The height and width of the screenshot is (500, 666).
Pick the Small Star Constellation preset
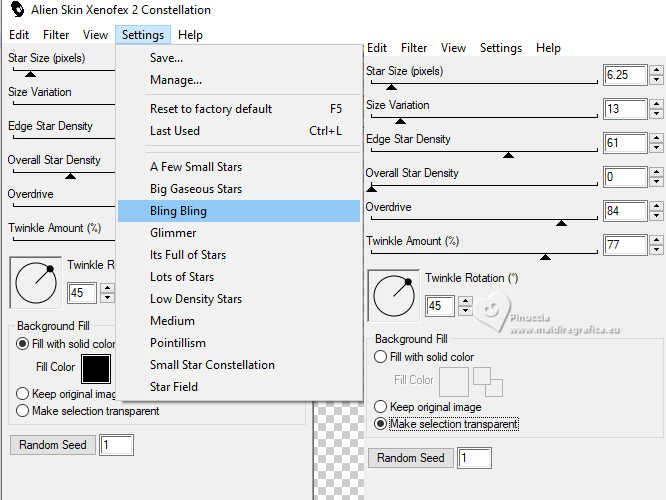click(x=239, y=365)
